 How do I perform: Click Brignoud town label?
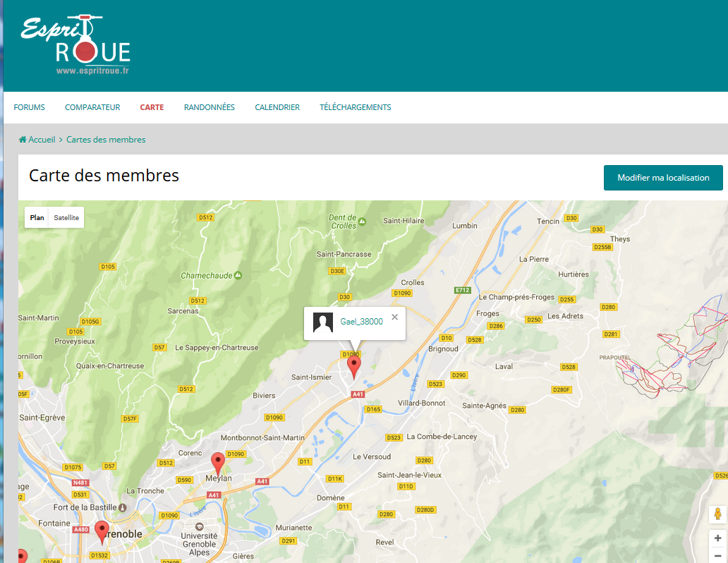444,349
